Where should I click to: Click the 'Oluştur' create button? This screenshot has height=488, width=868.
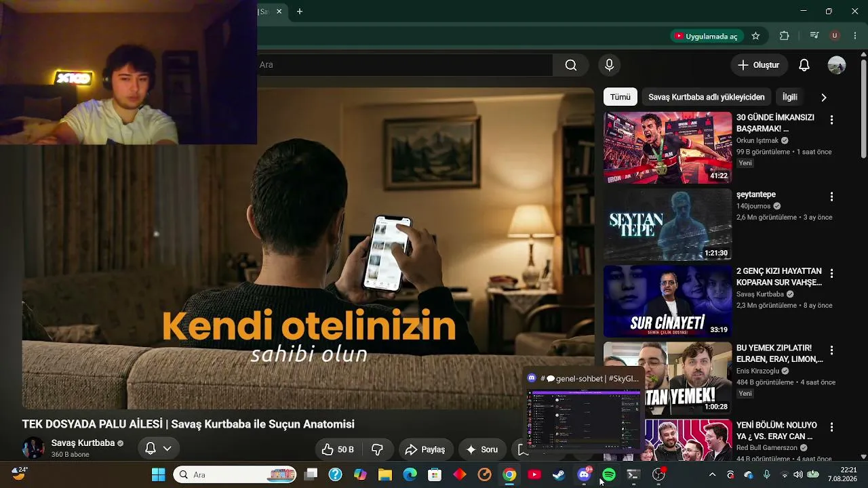point(759,65)
